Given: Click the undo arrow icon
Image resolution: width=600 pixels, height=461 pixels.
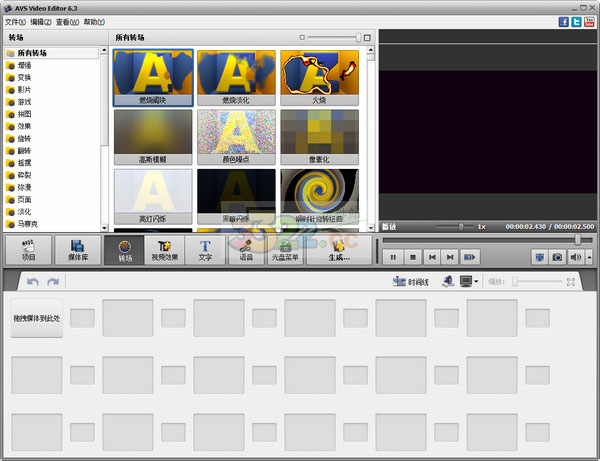Looking at the screenshot, I should (x=33, y=282).
